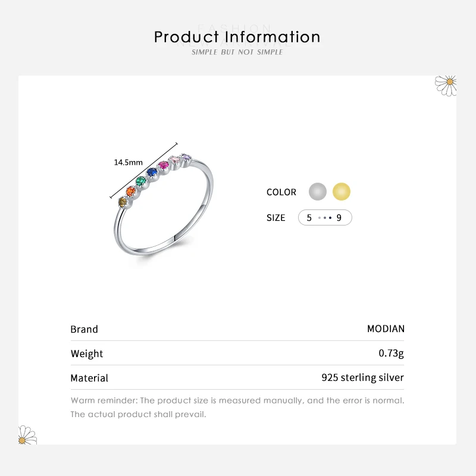Click the Product Information heading
476x476 pixels.
(237, 37)
